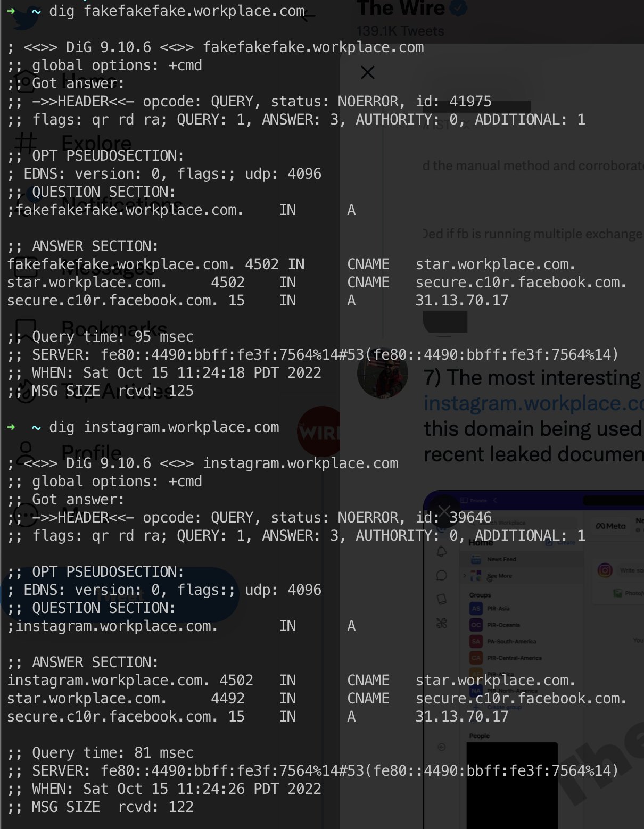This screenshot has height=829, width=644.
Task: Click header line with 'id: 39646'
Action: pos(250,517)
